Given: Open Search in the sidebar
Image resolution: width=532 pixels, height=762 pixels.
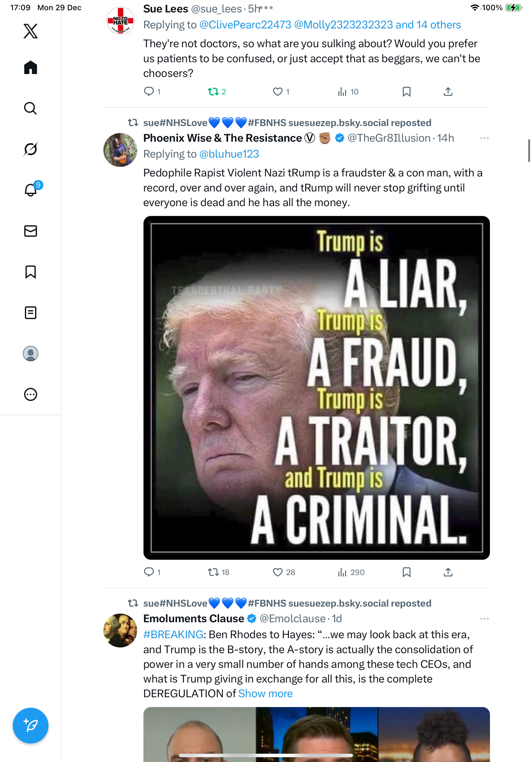Looking at the screenshot, I should point(31,108).
